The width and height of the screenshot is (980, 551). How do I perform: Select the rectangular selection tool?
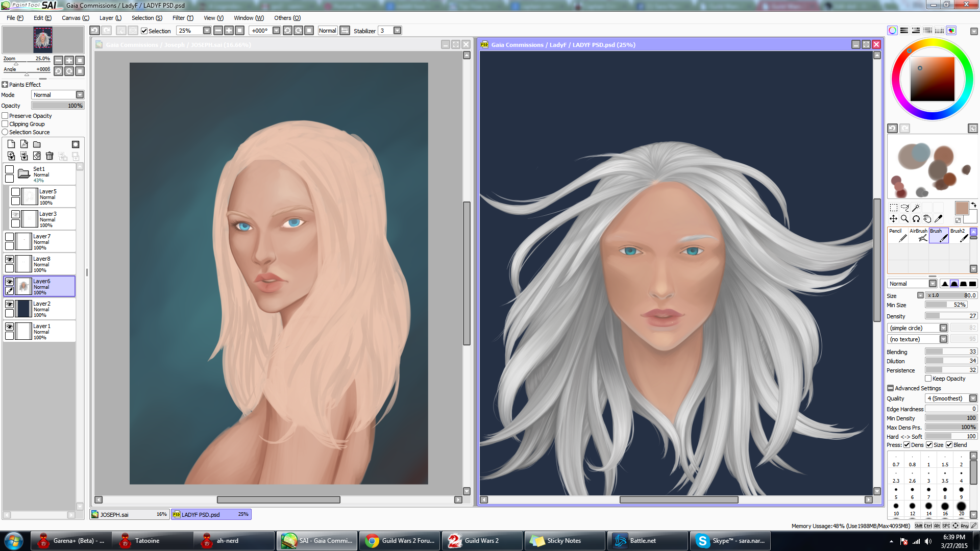[x=893, y=208]
